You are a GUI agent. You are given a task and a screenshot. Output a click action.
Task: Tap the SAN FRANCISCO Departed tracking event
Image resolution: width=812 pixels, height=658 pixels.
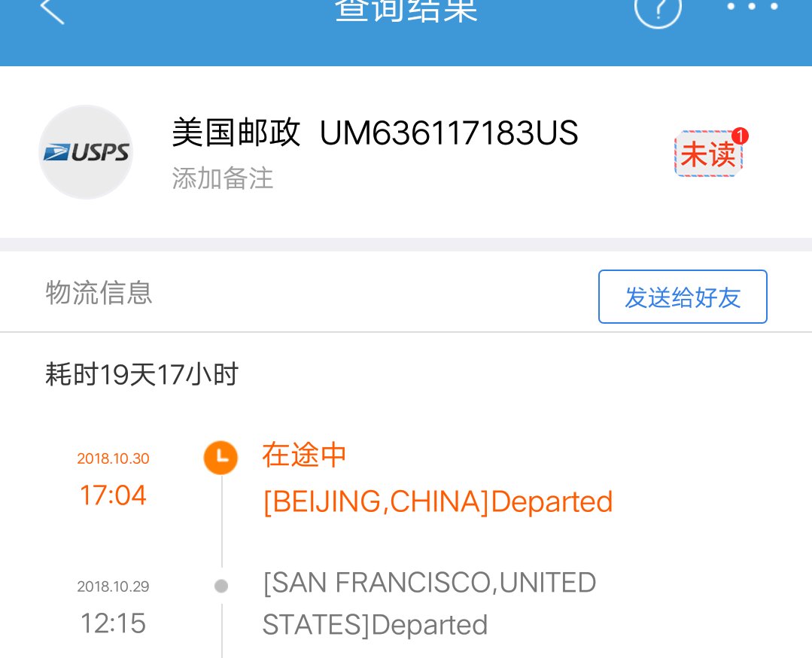429,604
